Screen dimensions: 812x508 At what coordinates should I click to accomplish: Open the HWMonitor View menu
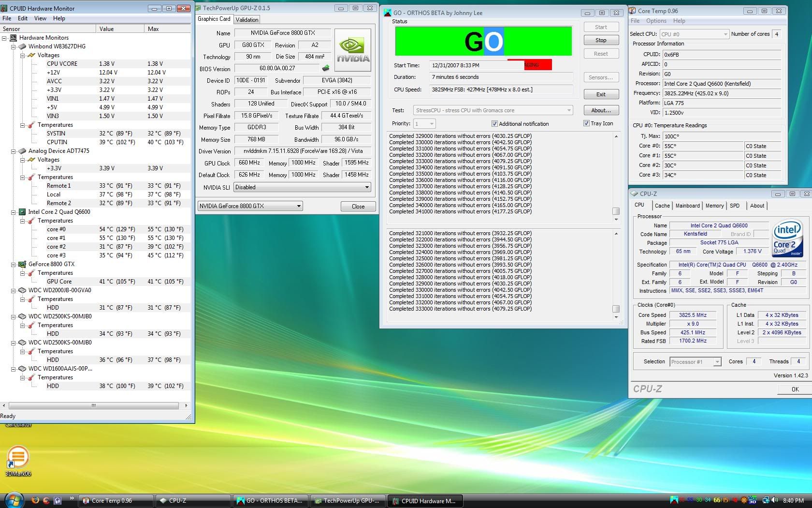click(x=40, y=18)
